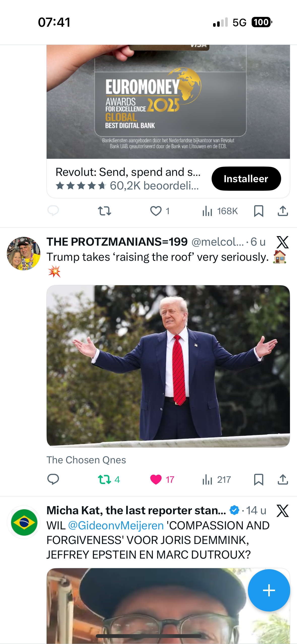
Task: Repost the Revolut ad
Action: pos(105,211)
